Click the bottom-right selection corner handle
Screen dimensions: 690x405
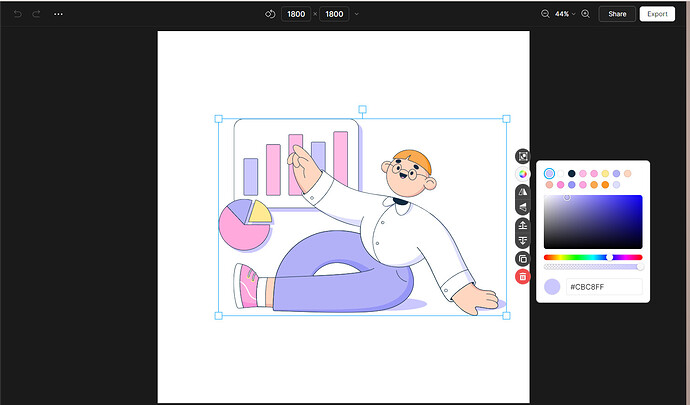click(506, 316)
